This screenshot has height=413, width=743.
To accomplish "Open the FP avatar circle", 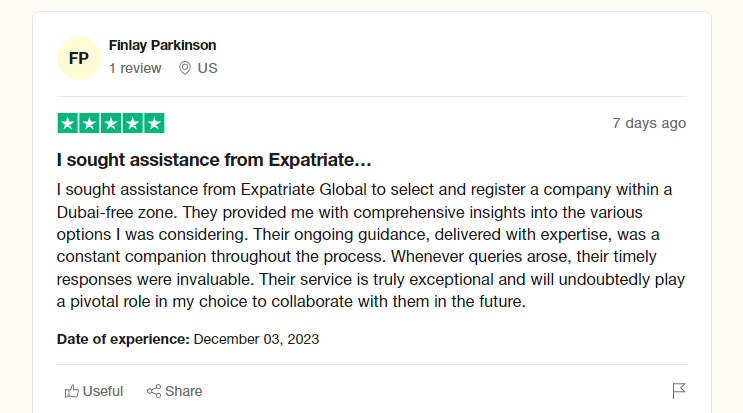I will [x=79, y=58].
